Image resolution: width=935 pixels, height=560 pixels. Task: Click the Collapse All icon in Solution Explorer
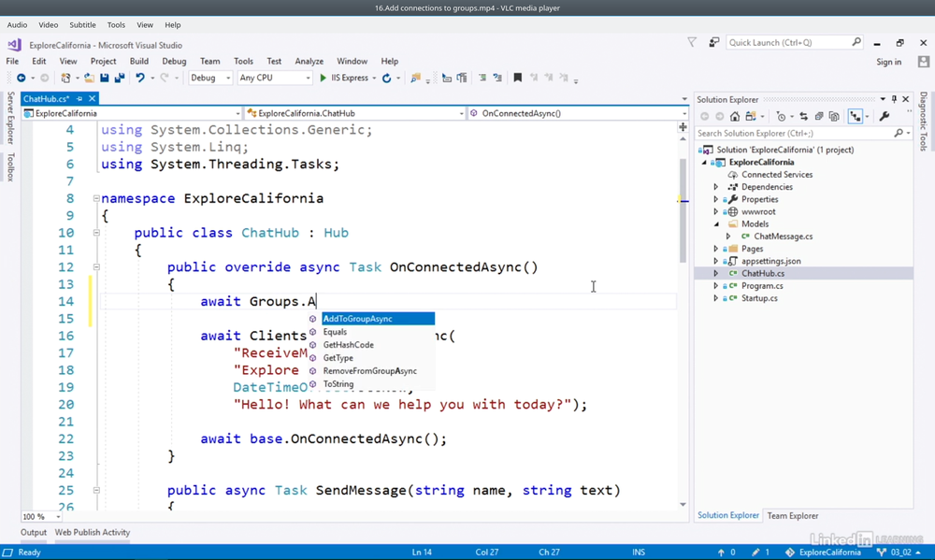click(819, 117)
